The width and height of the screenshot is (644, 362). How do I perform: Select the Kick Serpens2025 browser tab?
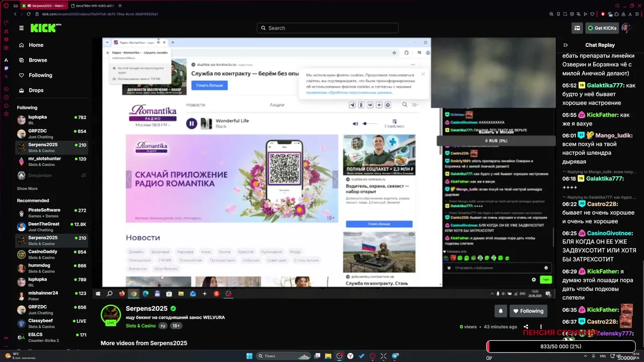coord(44,6)
